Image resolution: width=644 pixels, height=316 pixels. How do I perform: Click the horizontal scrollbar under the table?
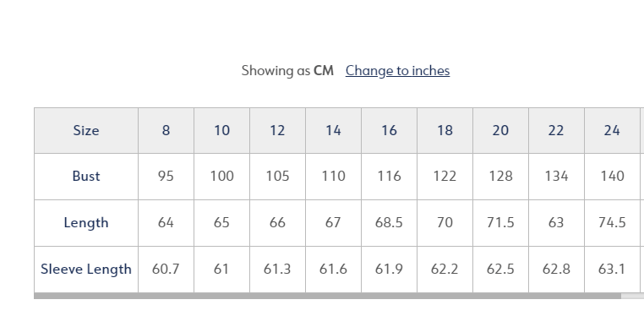pos(327,296)
